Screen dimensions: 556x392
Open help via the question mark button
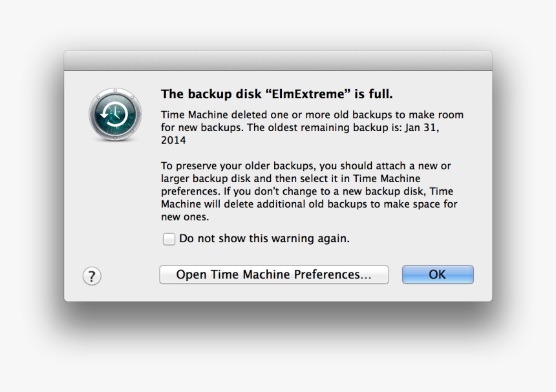(92, 276)
